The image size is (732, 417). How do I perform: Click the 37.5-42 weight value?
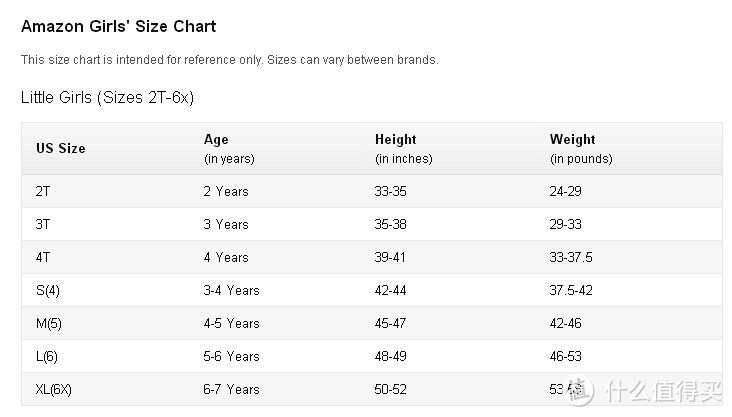coord(571,290)
